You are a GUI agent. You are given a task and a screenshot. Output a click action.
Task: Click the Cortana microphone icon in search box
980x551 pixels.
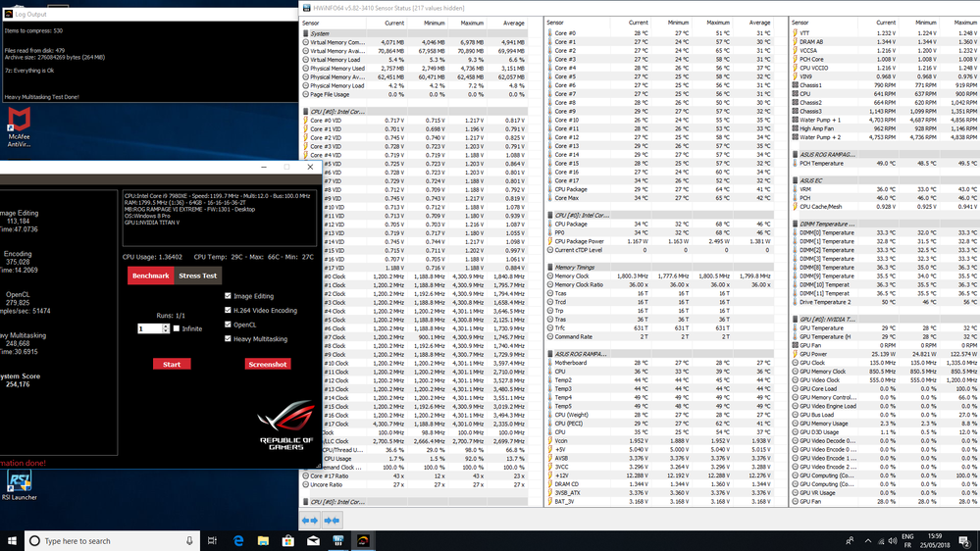coord(189,541)
